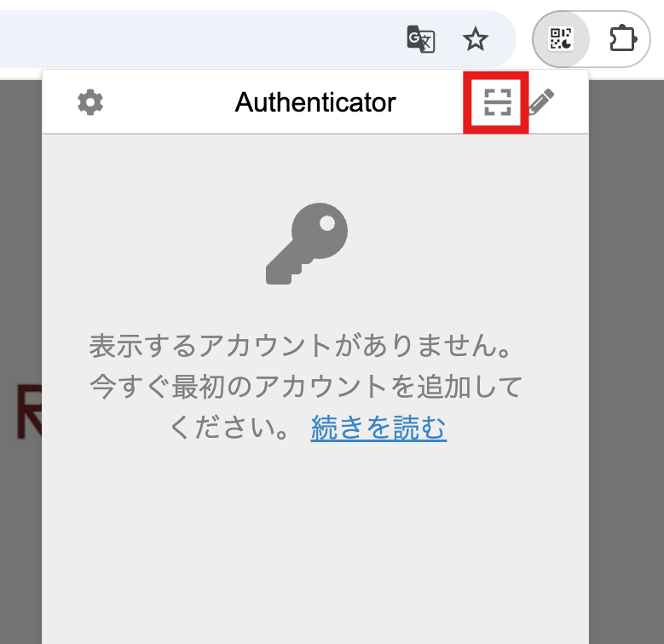
Task: Open the Google Translate page icon
Action: (420, 39)
